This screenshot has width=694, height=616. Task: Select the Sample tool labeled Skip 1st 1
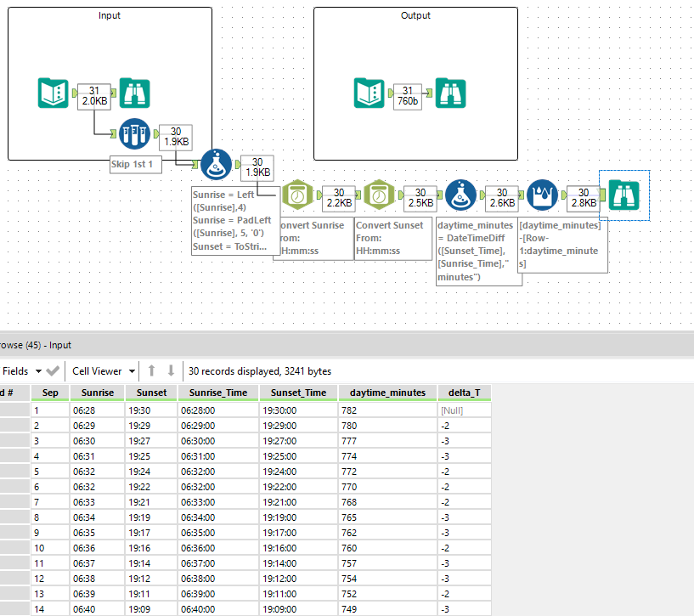135,133
